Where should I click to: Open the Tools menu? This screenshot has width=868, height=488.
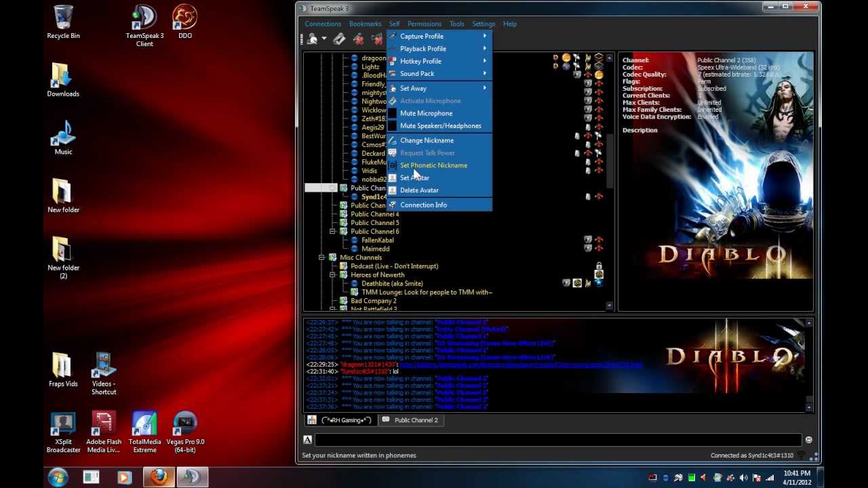tap(457, 24)
